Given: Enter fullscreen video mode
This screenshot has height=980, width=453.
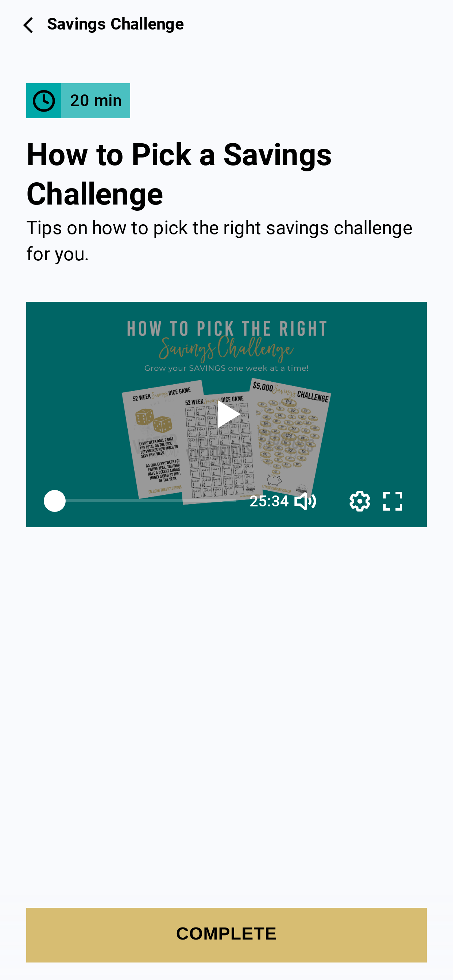Looking at the screenshot, I should [x=392, y=501].
